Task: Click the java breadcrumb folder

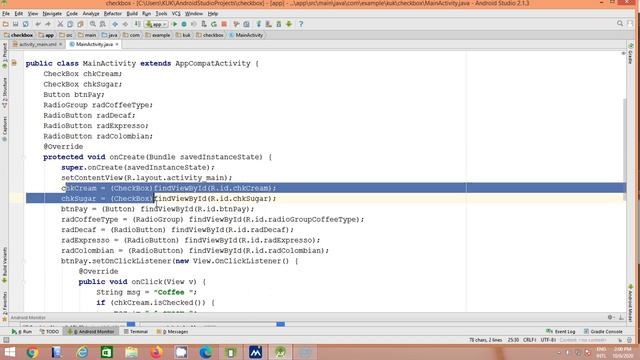Action: tap(109, 35)
